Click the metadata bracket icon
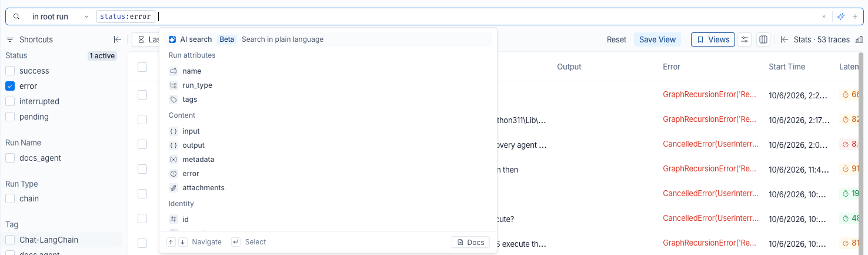 click(173, 160)
